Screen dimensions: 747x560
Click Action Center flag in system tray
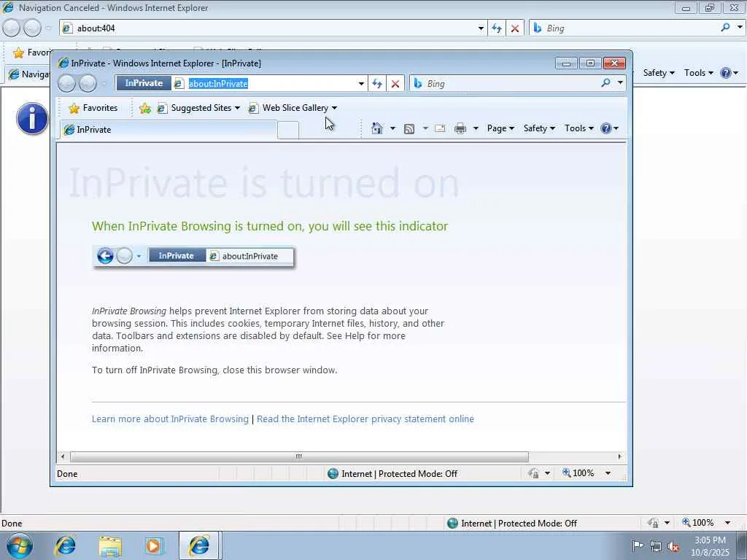tap(638, 545)
